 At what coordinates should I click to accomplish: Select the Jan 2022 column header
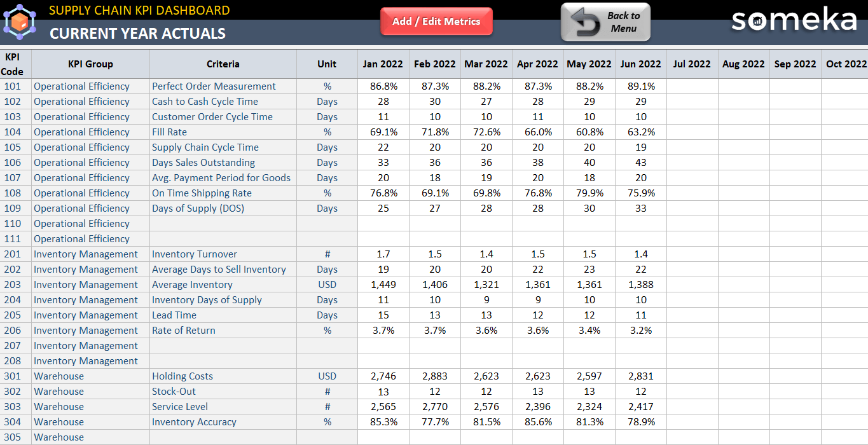pyautogui.click(x=383, y=64)
